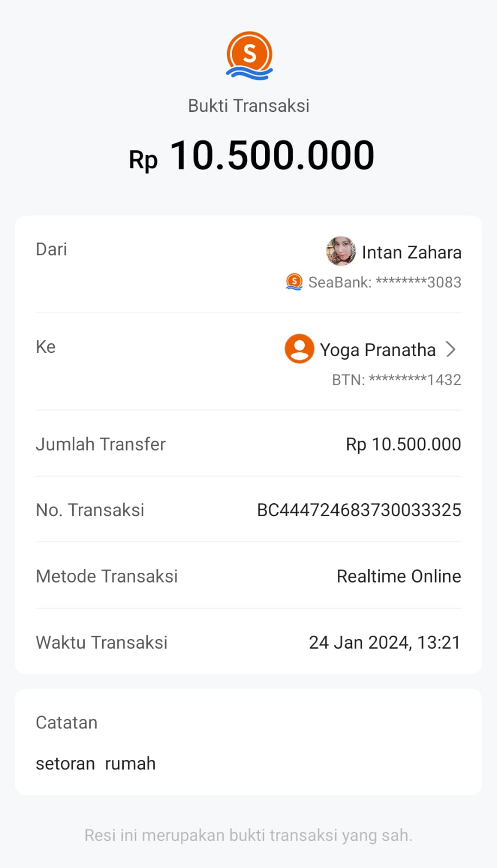
Task: Click the Catatan section heading
Action: pyautogui.click(x=67, y=723)
